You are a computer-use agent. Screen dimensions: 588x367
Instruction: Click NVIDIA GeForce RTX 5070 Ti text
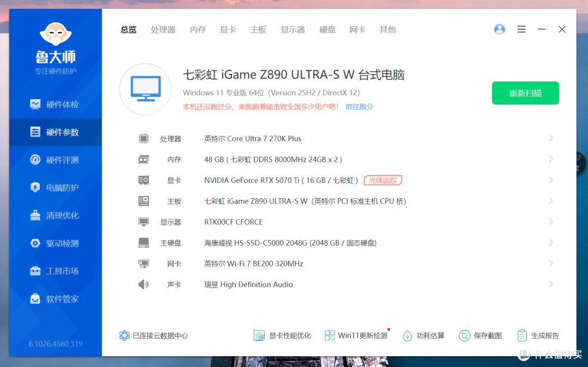click(x=281, y=180)
